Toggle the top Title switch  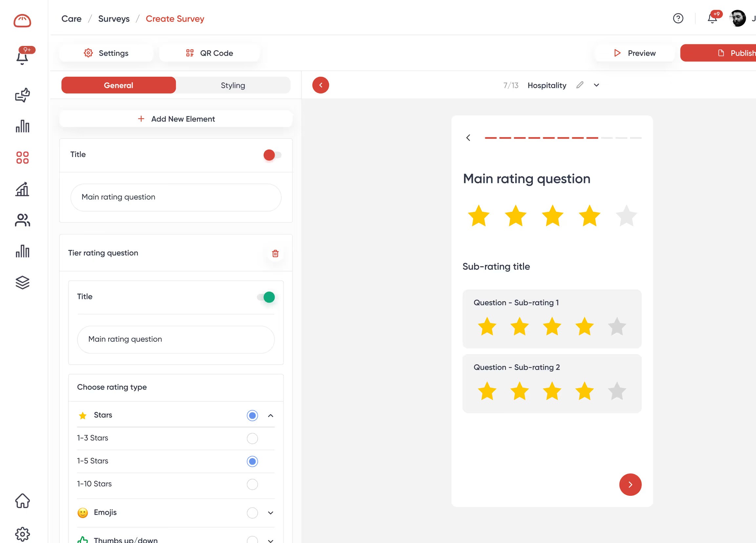click(272, 155)
